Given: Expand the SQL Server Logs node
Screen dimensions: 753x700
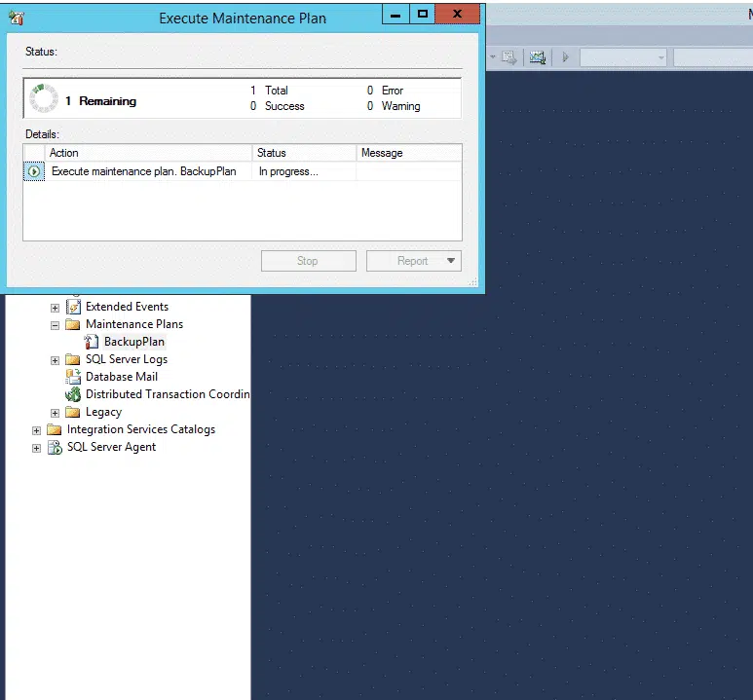Looking at the screenshot, I should (56, 360).
